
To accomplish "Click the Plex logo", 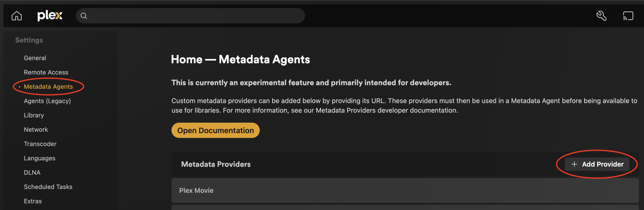I will (50, 16).
